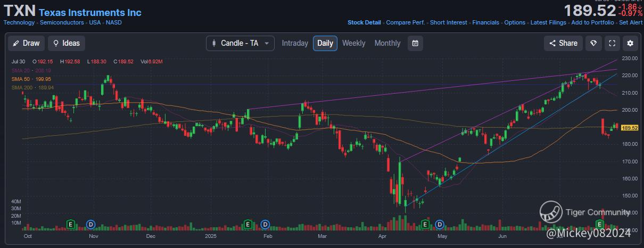Open the calendar date range picker
Screen dimensions: 644x248
click(416, 43)
